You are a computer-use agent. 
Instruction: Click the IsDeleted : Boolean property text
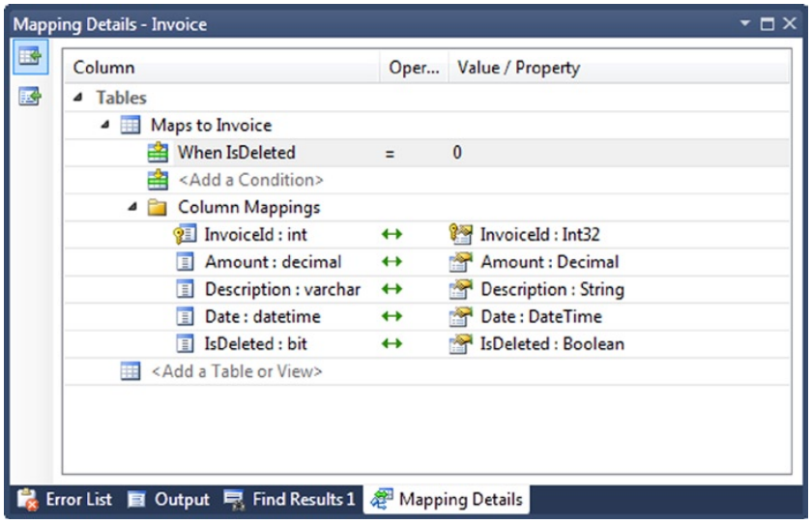click(x=552, y=344)
